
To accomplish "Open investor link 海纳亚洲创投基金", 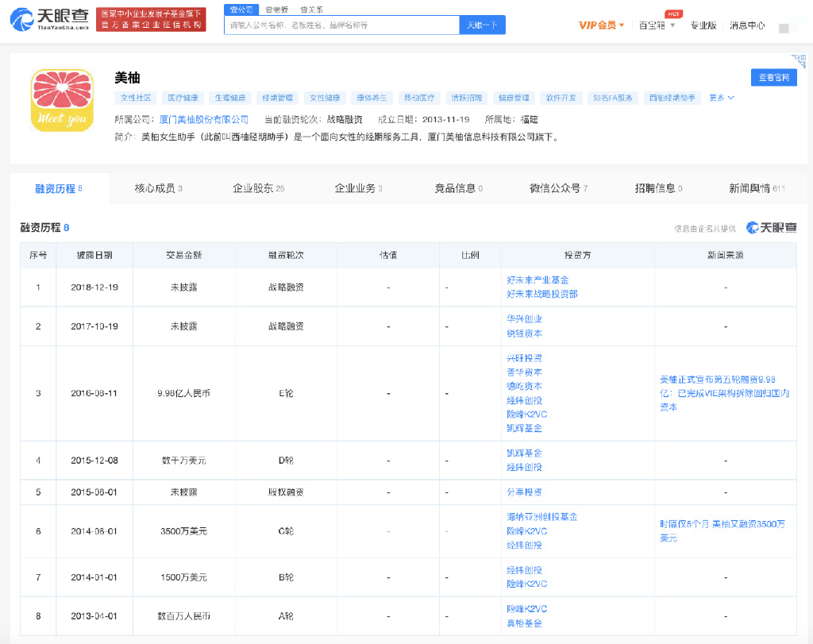I will pos(541,517).
